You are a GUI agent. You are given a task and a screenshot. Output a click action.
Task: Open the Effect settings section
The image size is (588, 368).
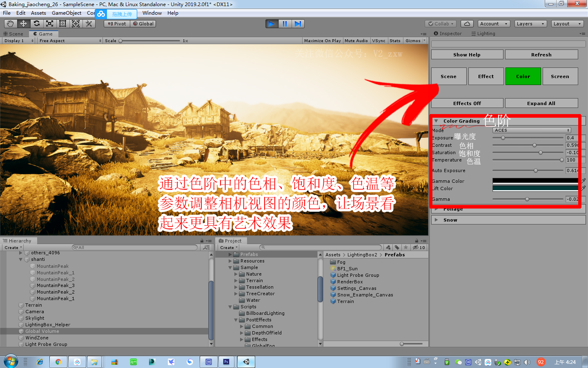486,76
